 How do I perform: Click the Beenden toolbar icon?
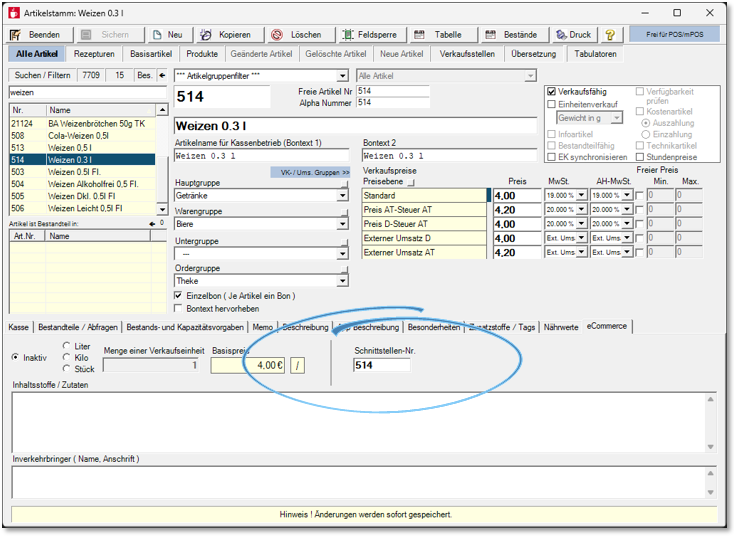[x=17, y=34]
